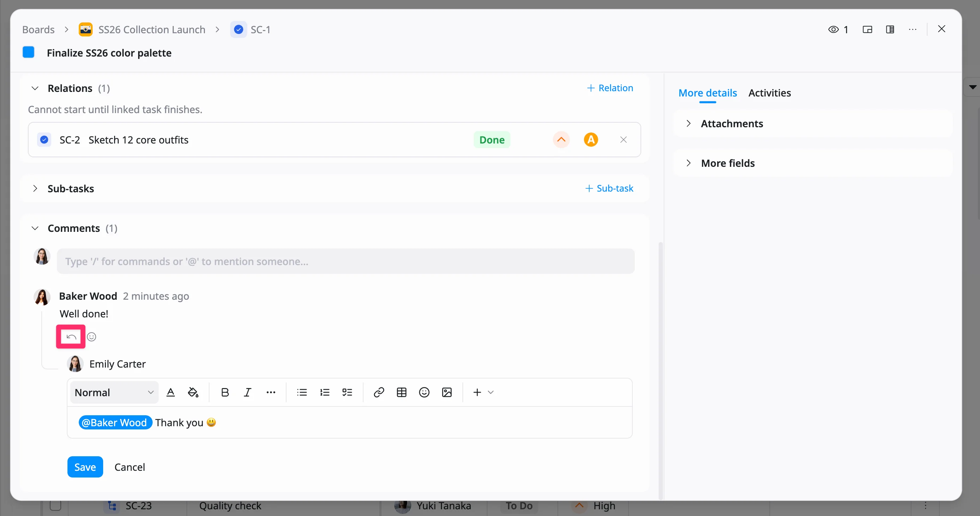The width and height of the screenshot is (980, 516).
Task: Click the SC-1 task type icon in breadcrumb
Action: coord(238,29)
